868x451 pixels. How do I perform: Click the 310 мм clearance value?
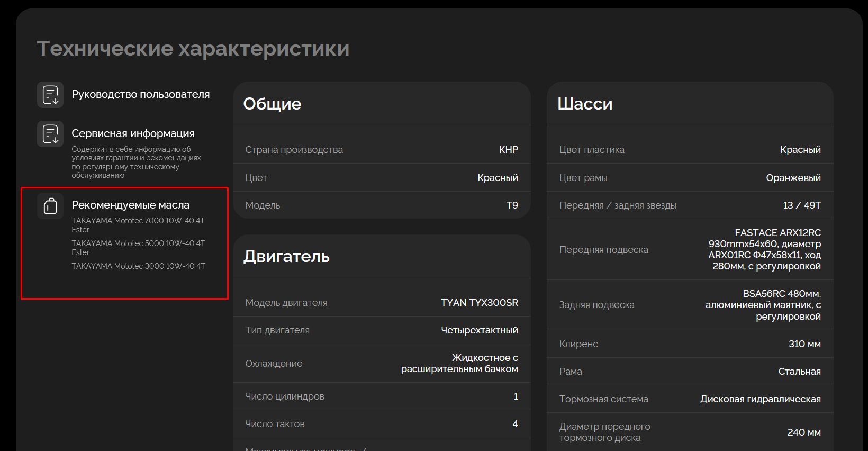804,344
